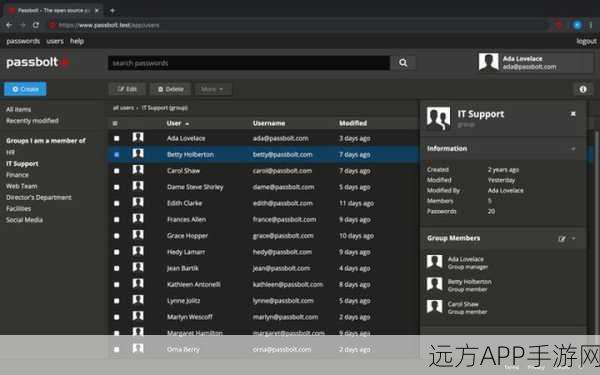Open the passwords menu item
600x375 pixels.
coord(23,41)
